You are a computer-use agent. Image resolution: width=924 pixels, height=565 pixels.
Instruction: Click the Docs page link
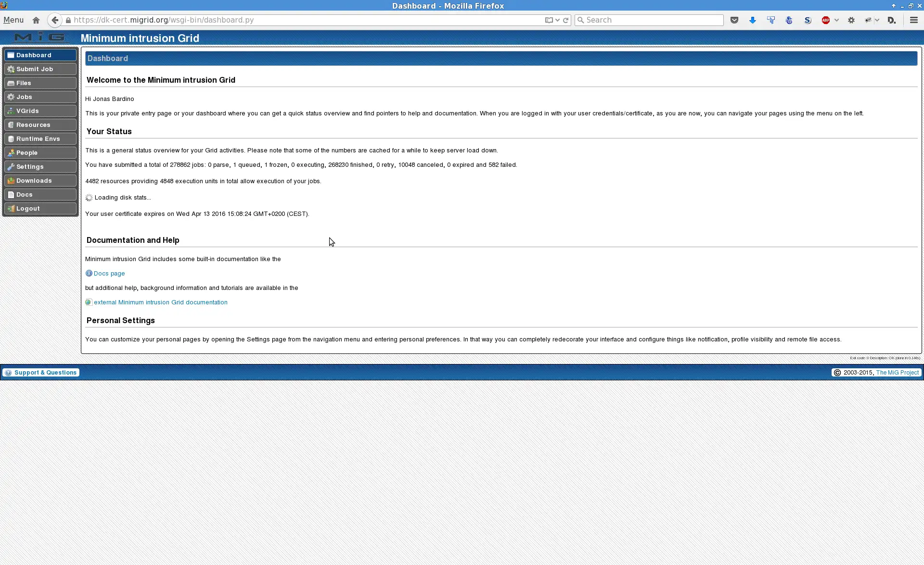pos(109,273)
